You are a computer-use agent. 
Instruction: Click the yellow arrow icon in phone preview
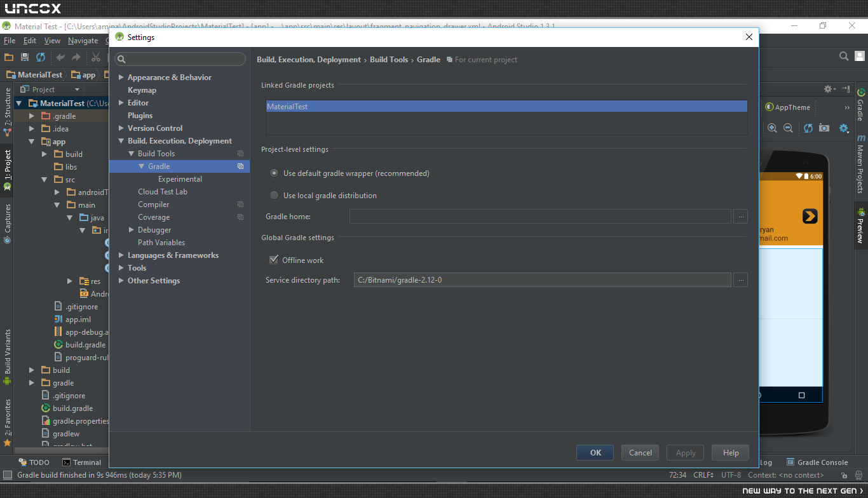coord(810,216)
